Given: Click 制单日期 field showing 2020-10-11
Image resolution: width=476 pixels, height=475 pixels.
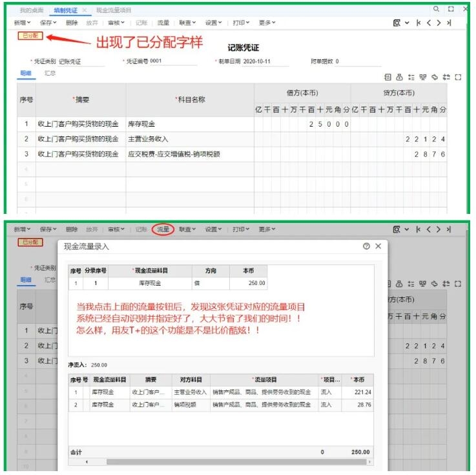Looking at the screenshot, I should [265, 61].
